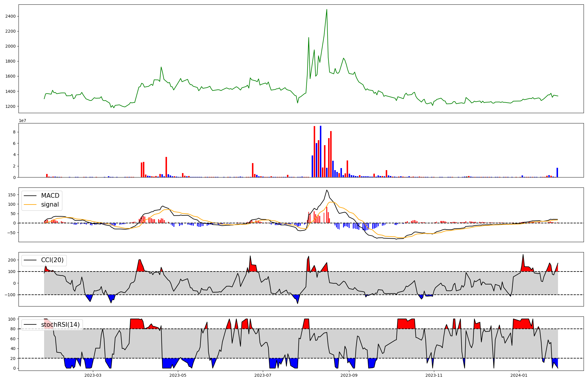Screen dimensions: 588x382
Task: Click the 200 tick label on CCI axis
Action: pos(12,260)
